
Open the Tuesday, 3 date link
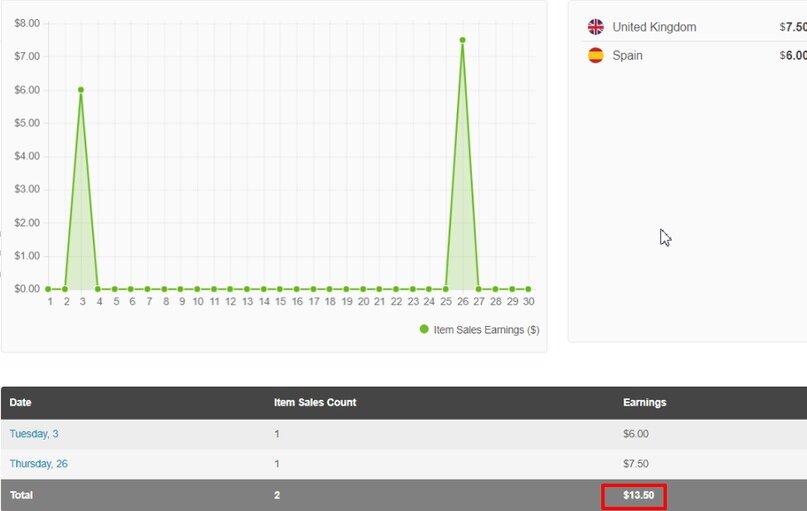[34, 434]
